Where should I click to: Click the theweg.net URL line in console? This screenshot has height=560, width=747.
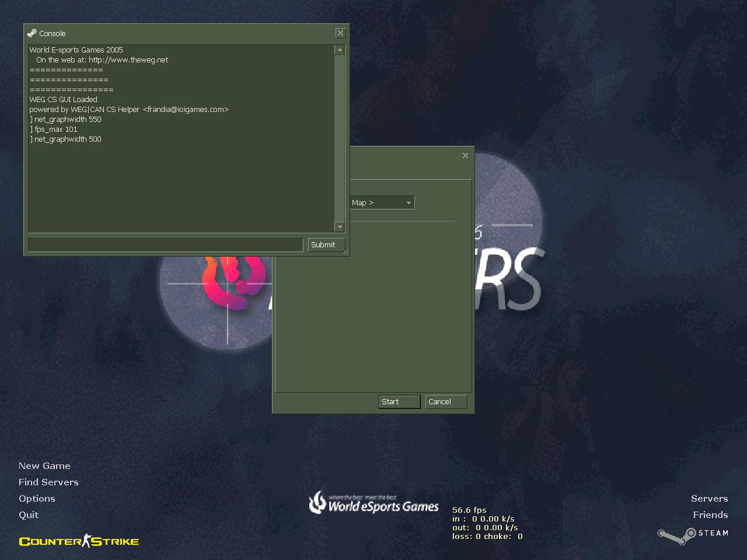[102, 60]
